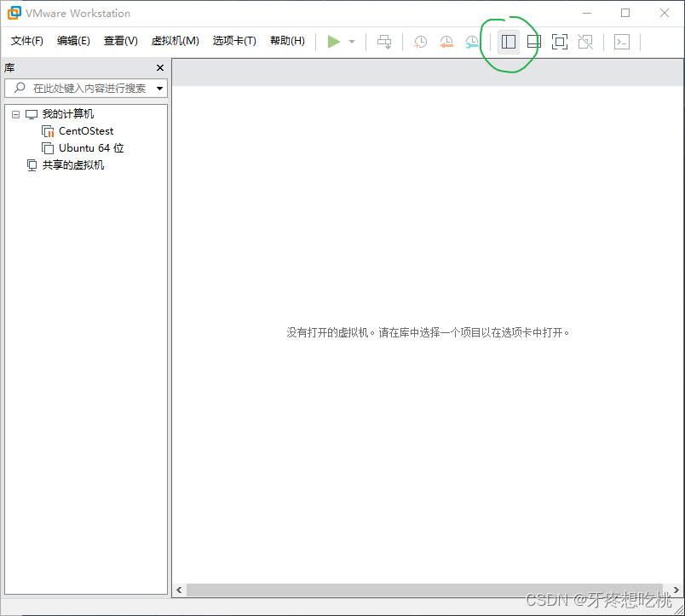
Task: Open the 虚拟机(M) menu
Action: pyautogui.click(x=176, y=41)
